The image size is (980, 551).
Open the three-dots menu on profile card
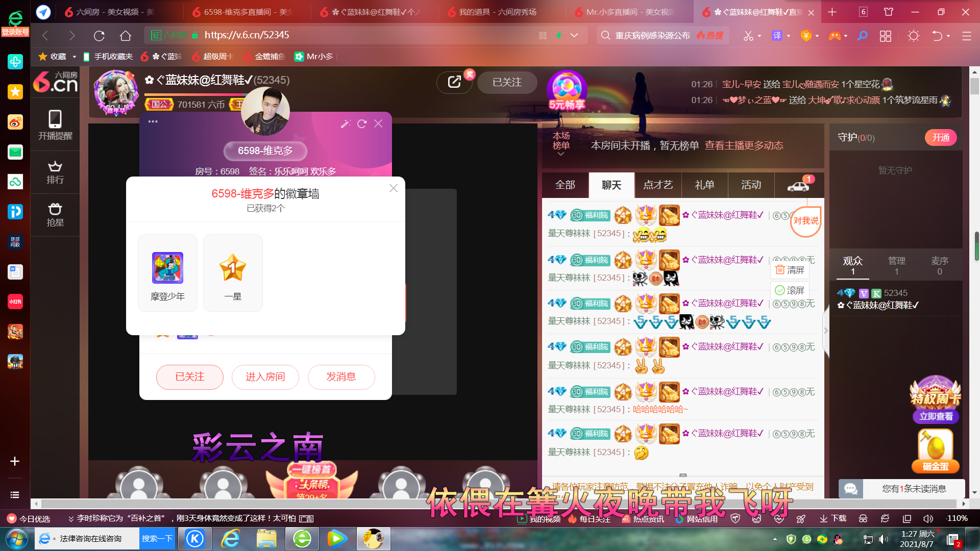click(153, 121)
